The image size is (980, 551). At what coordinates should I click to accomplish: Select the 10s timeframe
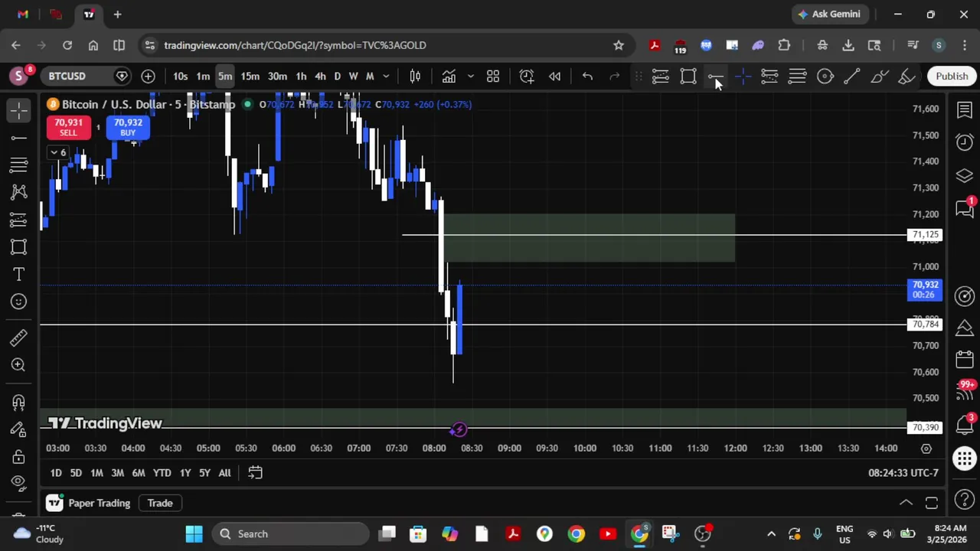point(180,76)
